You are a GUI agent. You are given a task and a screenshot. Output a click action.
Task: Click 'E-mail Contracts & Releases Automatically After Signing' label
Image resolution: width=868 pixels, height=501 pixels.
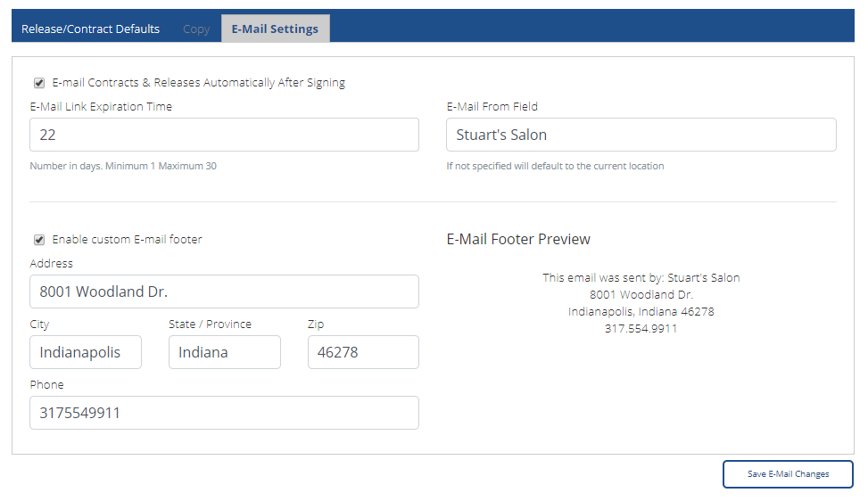tap(199, 82)
